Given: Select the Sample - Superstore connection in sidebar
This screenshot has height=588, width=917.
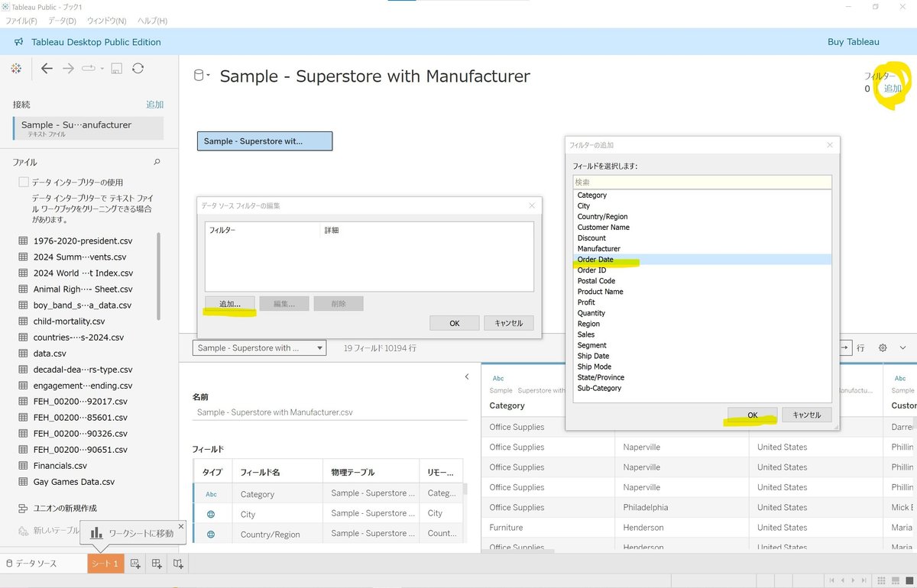Looking at the screenshot, I should [88, 128].
